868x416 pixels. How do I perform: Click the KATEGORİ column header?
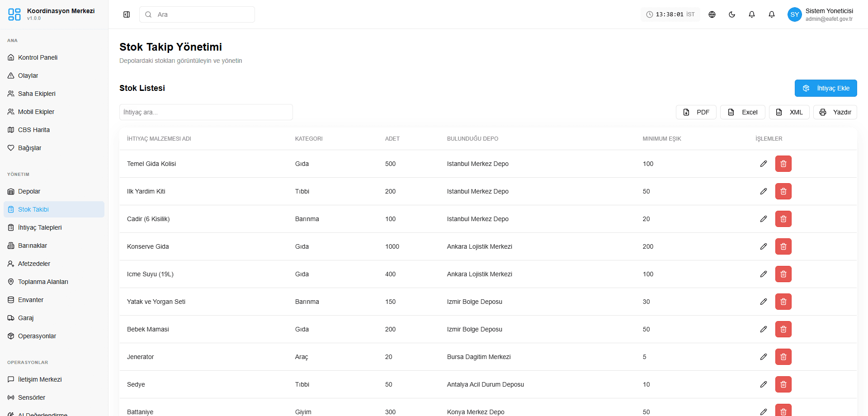tap(309, 139)
